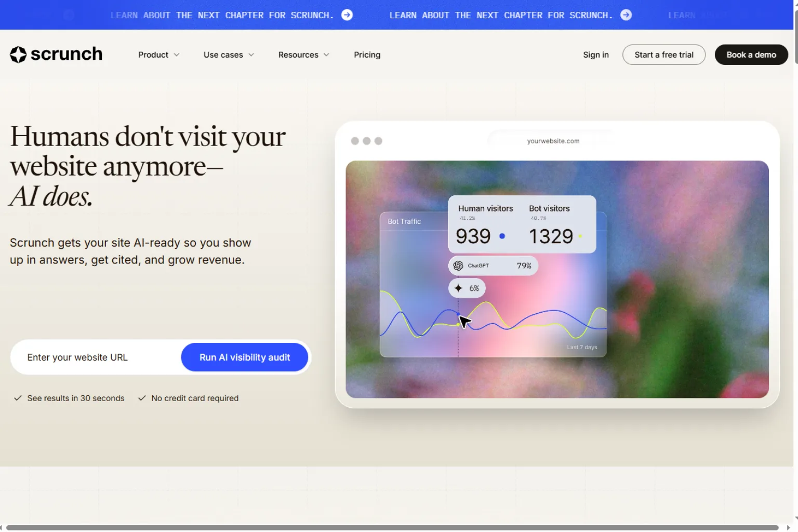Run the AI visibility audit

tap(245, 357)
